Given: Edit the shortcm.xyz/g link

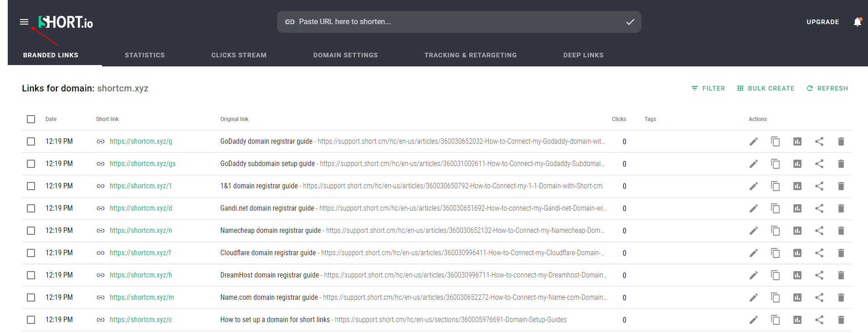Looking at the screenshot, I should [754, 141].
